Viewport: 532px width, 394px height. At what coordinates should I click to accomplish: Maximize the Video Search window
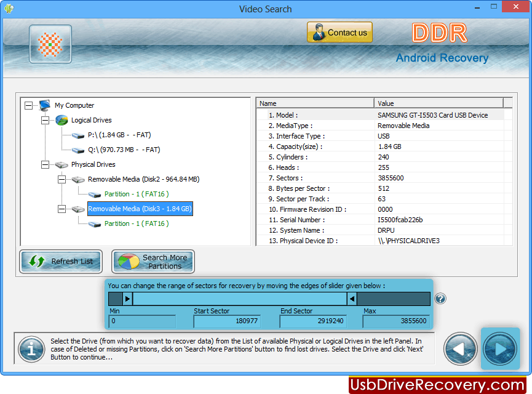pyautogui.click(x=494, y=7)
